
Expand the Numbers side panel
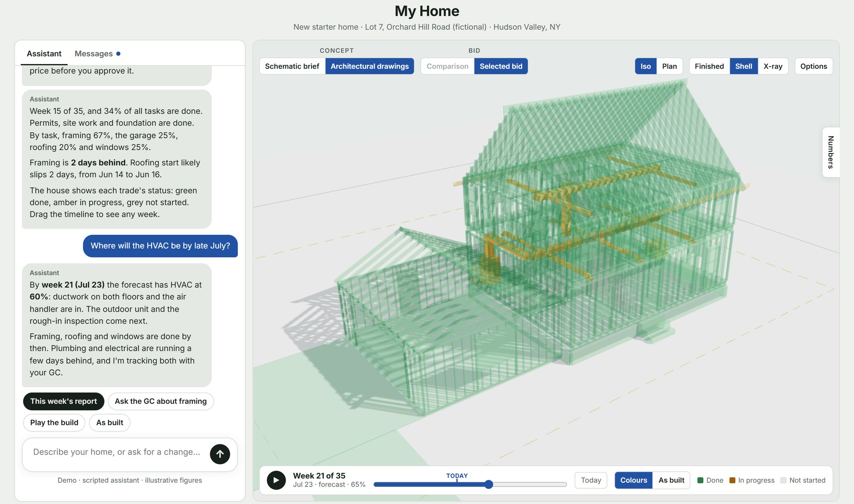831,152
